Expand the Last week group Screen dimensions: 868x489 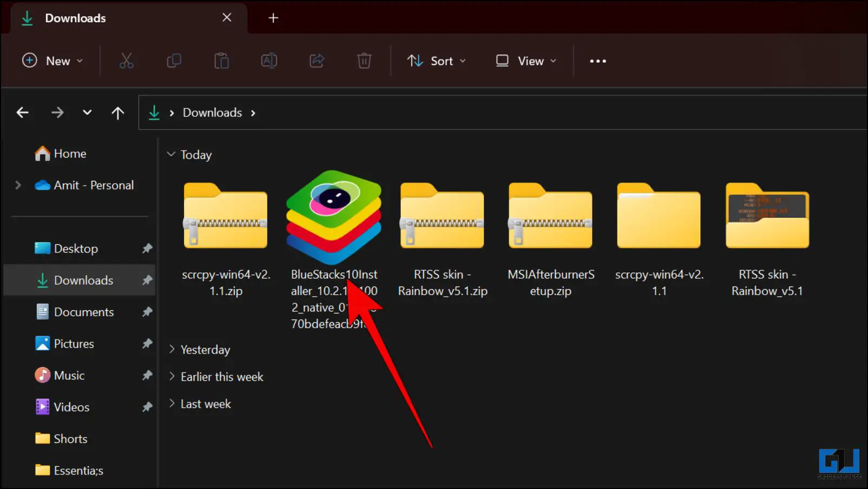tap(172, 403)
